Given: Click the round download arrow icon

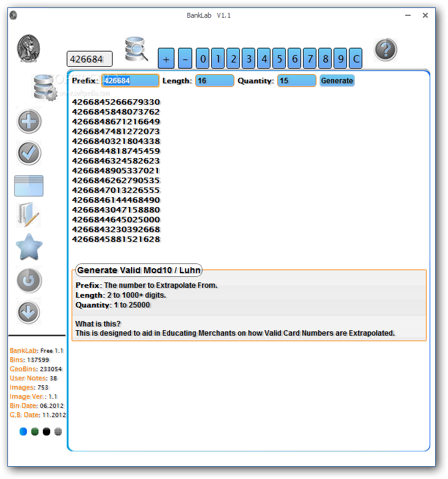Looking at the screenshot, I should [x=28, y=312].
